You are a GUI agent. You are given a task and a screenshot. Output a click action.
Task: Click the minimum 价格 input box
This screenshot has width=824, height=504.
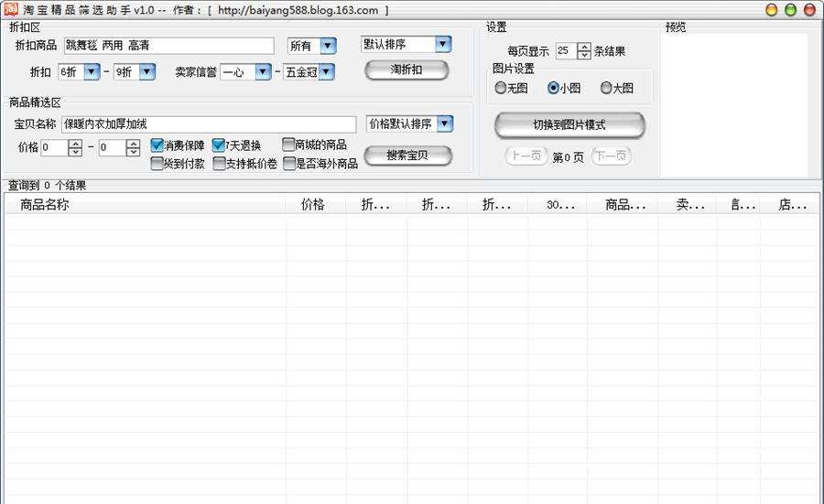tap(54, 148)
